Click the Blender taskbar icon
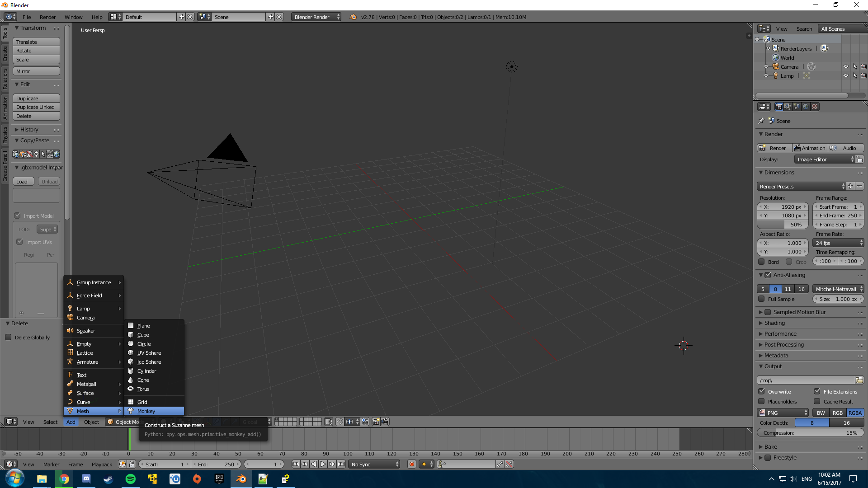The width and height of the screenshot is (868, 488). [x=241, y=479]
